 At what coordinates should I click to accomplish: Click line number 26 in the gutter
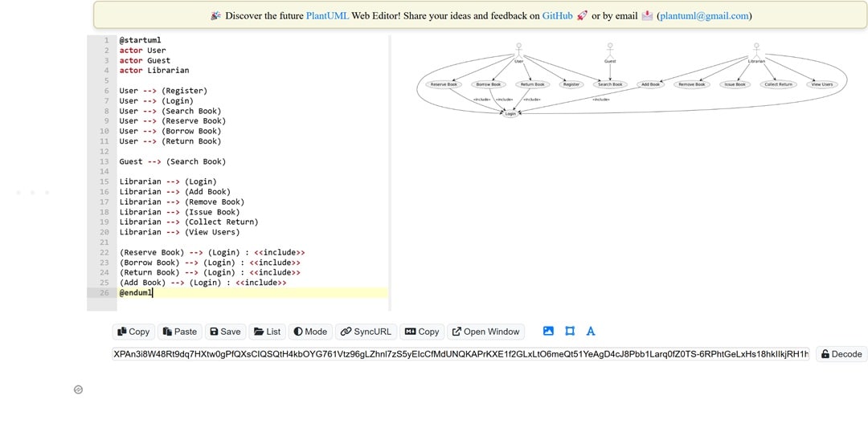coord(104,293)
